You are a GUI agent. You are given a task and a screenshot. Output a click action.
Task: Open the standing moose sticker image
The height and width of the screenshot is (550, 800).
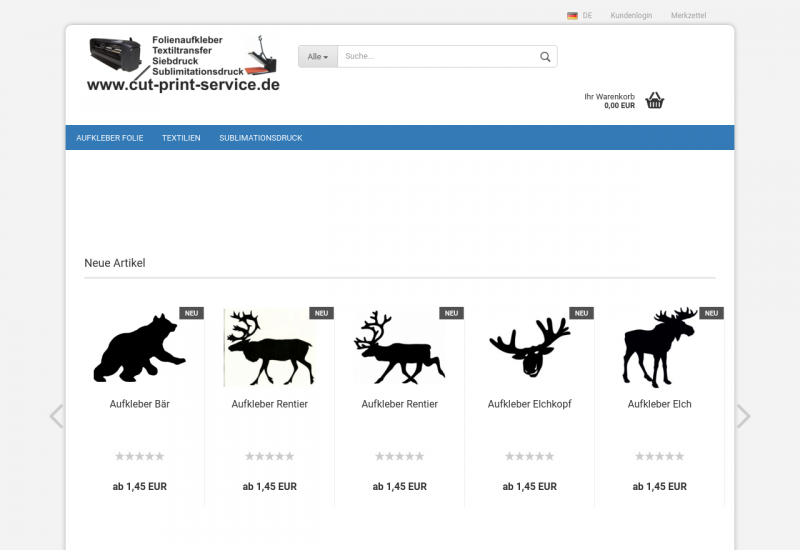(659, 348)
